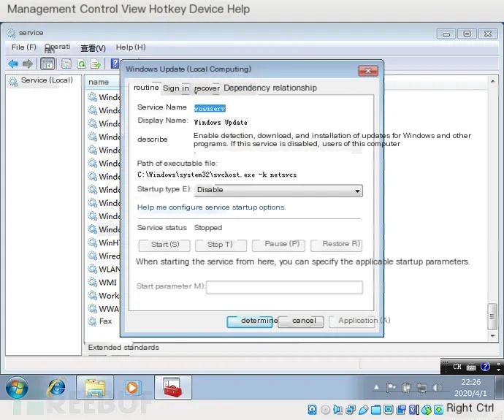The width and height of the screenshot is (504, 420).
Task: Click the VirtualBox USB status icon
Action: (x=363, y=410)
